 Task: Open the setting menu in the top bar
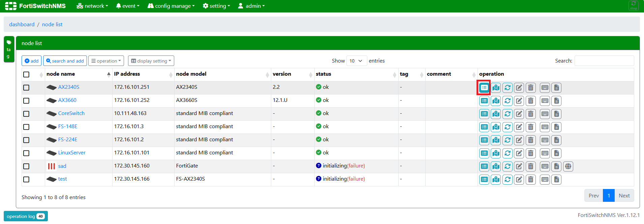(x=216, y=6)
